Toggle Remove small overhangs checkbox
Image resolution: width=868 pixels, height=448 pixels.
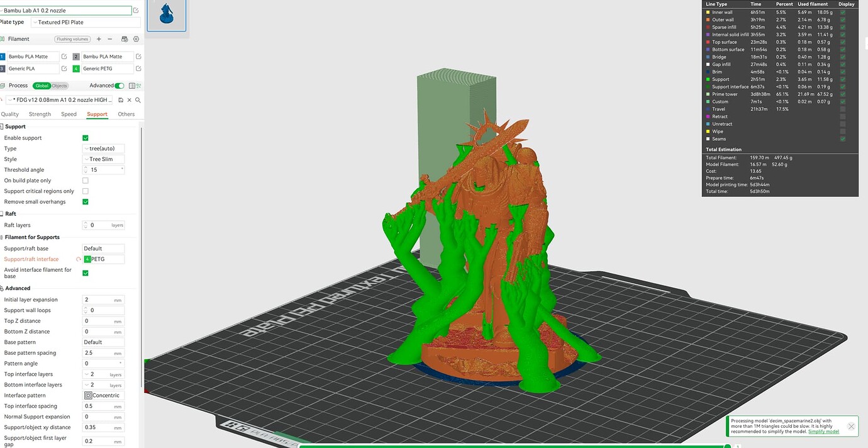pyautogui.click(x=86, y=202)
